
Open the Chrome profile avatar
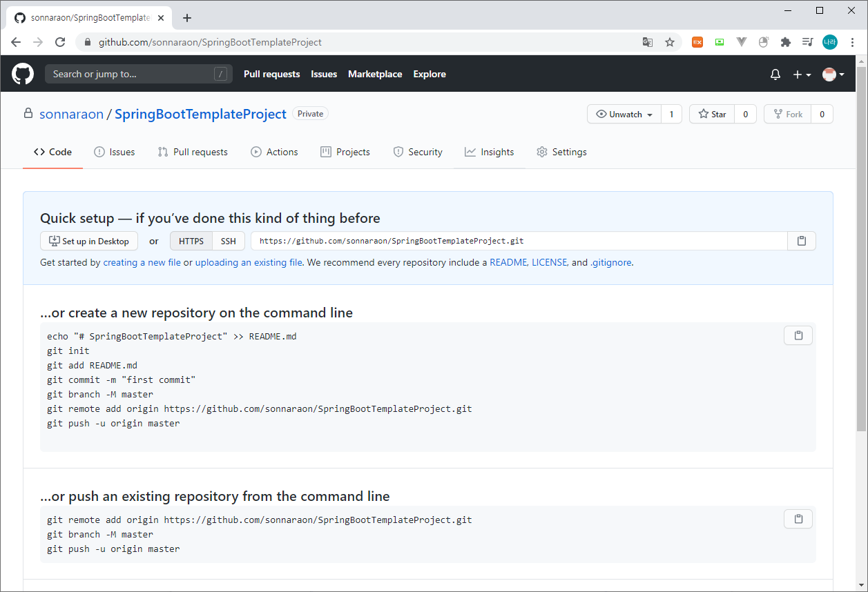coord(830,42)
